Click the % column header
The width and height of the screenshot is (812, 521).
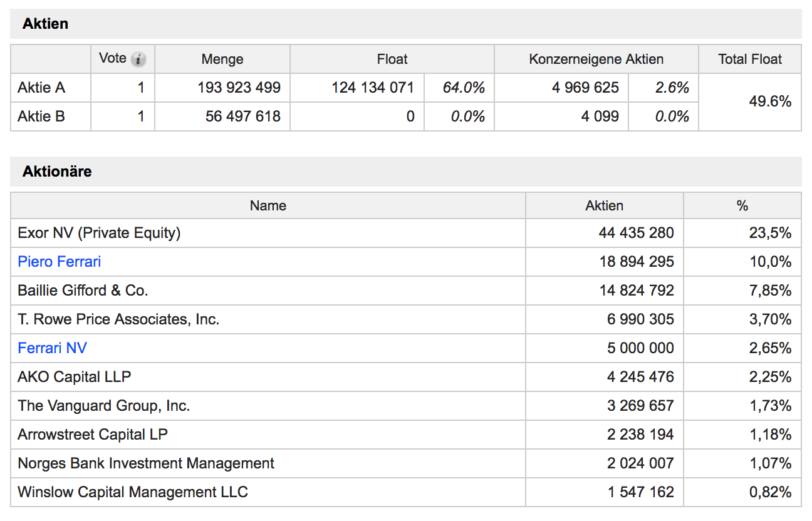742,205
